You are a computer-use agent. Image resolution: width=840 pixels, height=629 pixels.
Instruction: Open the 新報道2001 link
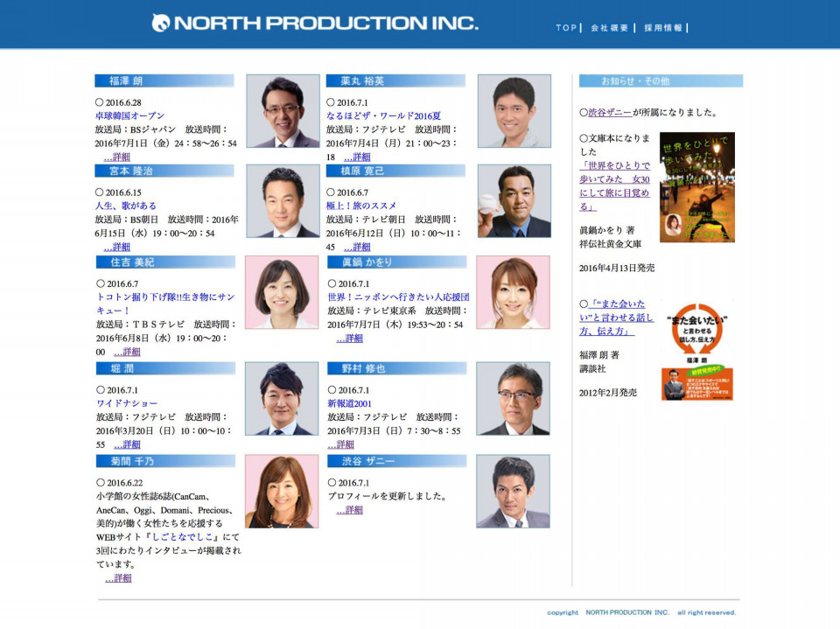click(x=349, y=403)
